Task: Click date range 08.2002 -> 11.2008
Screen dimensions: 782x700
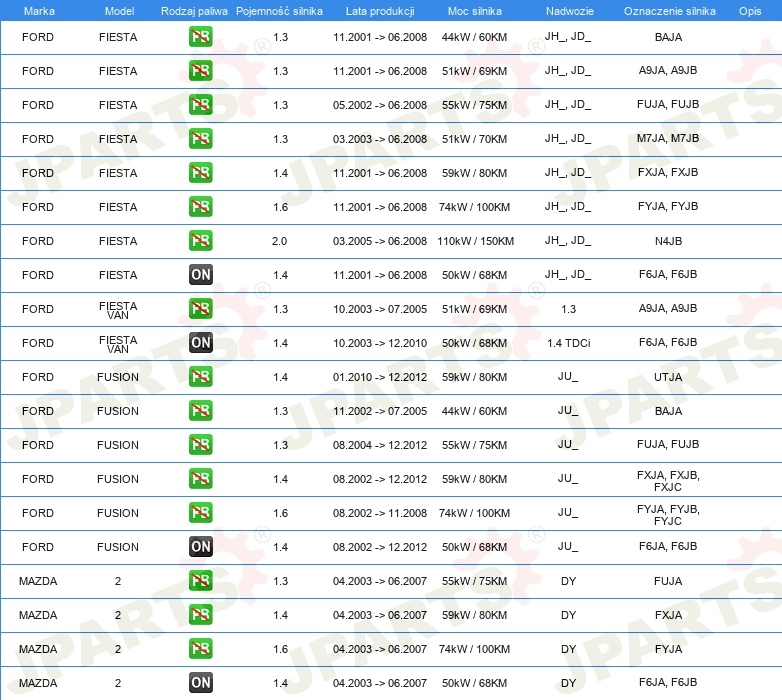Action: click(380, 513)
